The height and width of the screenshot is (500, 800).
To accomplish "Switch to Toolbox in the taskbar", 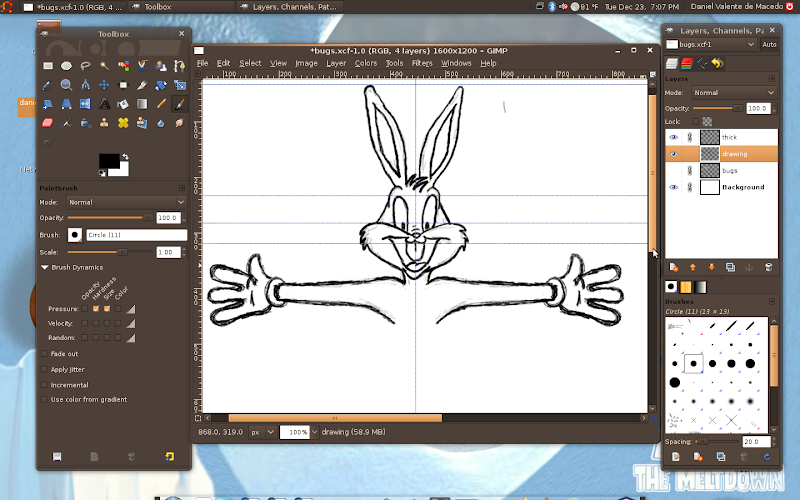I will click(181, 7).
